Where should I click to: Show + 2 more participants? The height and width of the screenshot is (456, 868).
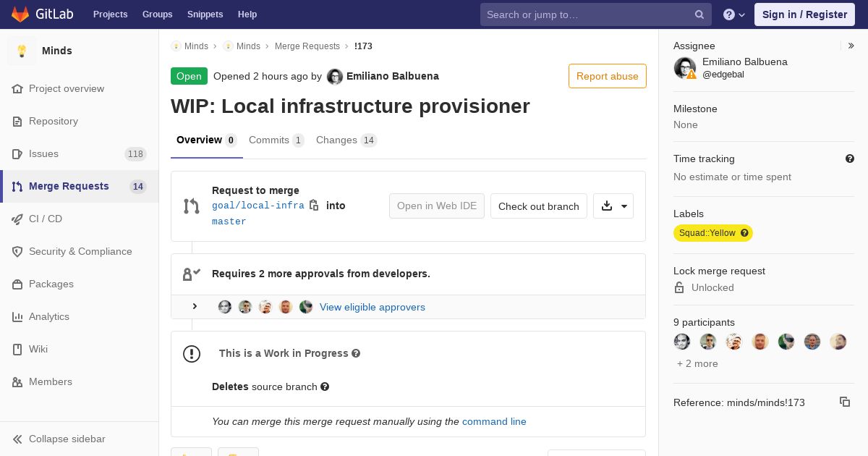[x=697, y=363]
